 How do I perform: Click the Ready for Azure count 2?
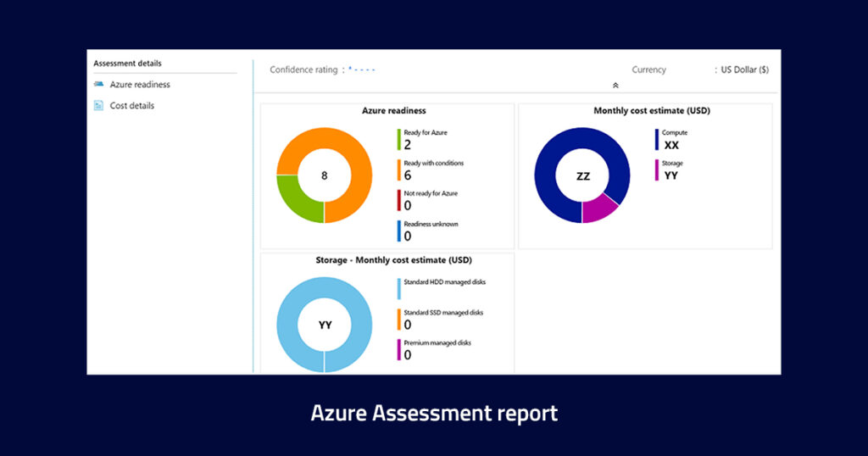(x=408, y=145)
